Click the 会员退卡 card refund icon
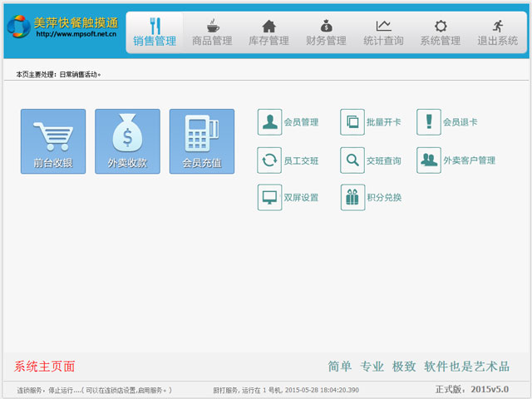 pos(429,122)
